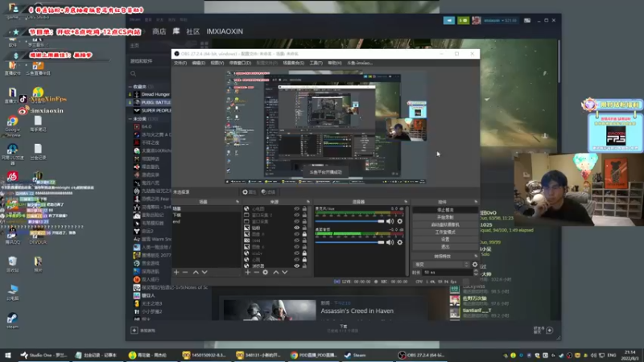The width and height of the screenshot is (644, 362).
Task: Remove the selected scene in OBS
Action: [x=185, y=272]
